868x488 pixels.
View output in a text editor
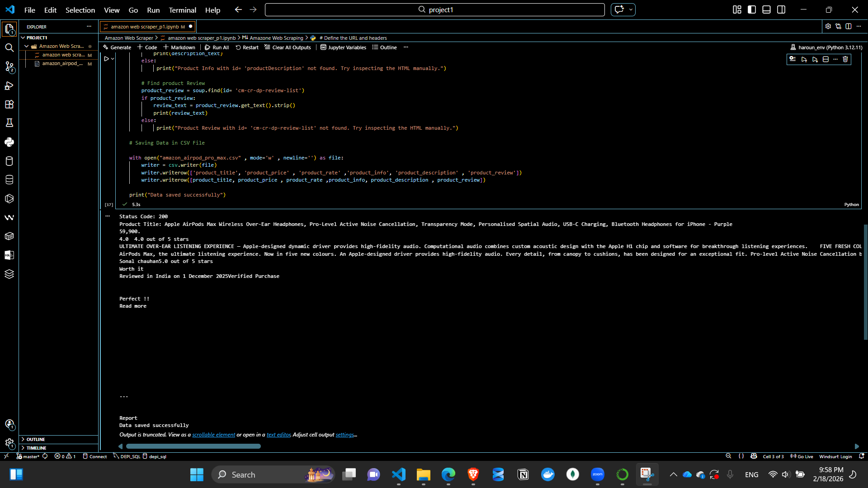(x=278, y=435)
